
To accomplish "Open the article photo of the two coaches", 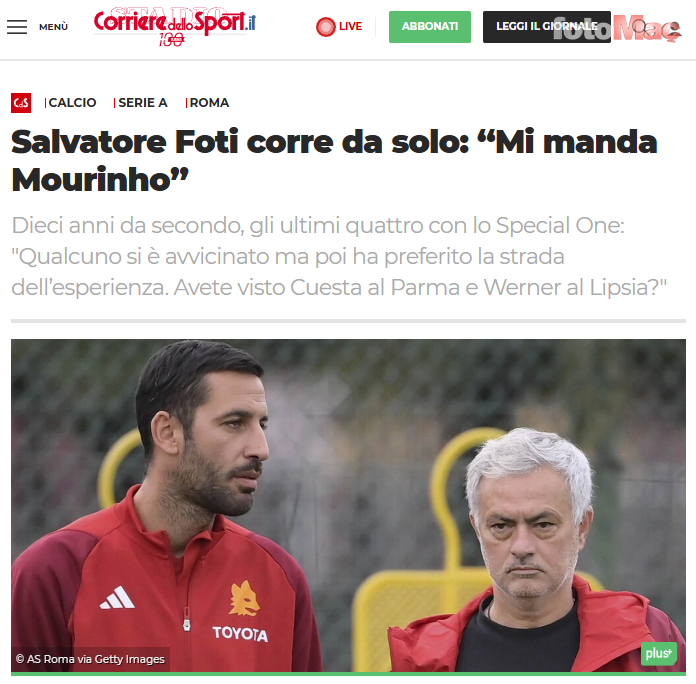I will [348, 506].
